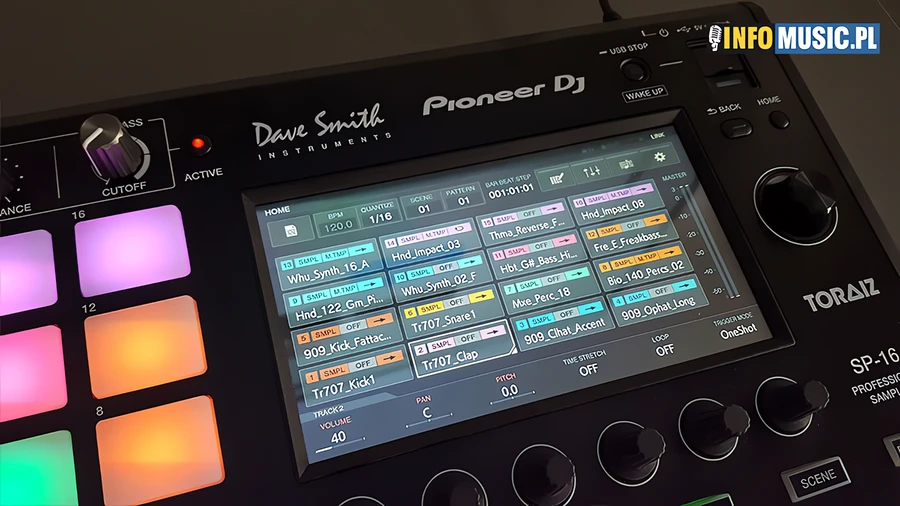Toggle M.TMP tag on track 13 Whu_Synth_16_A

pos(336,255)
